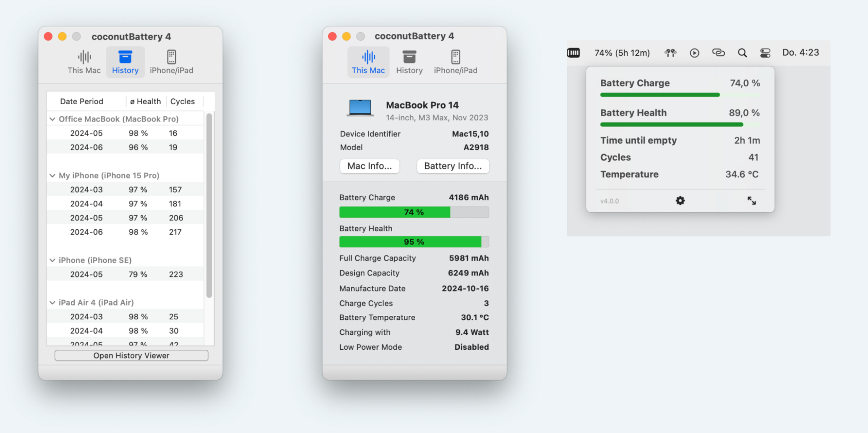Click the 74 % Battery Charge bar
Image resolution: width=868 pixels, height=433 pixels.
pyautogui.click(x=414, y=212)
